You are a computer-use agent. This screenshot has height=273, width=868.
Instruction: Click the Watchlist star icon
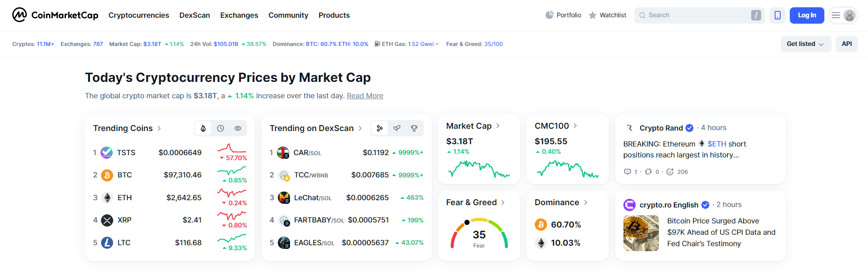[x=592, y=15]
